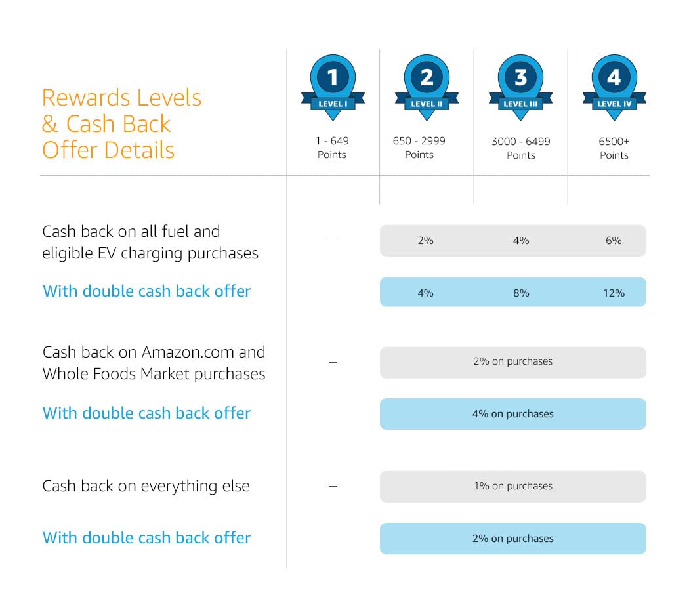This screenshot has width=689, height=616.
Task: Click the gray "1% on purchases" bar
Action: (512, 486)
